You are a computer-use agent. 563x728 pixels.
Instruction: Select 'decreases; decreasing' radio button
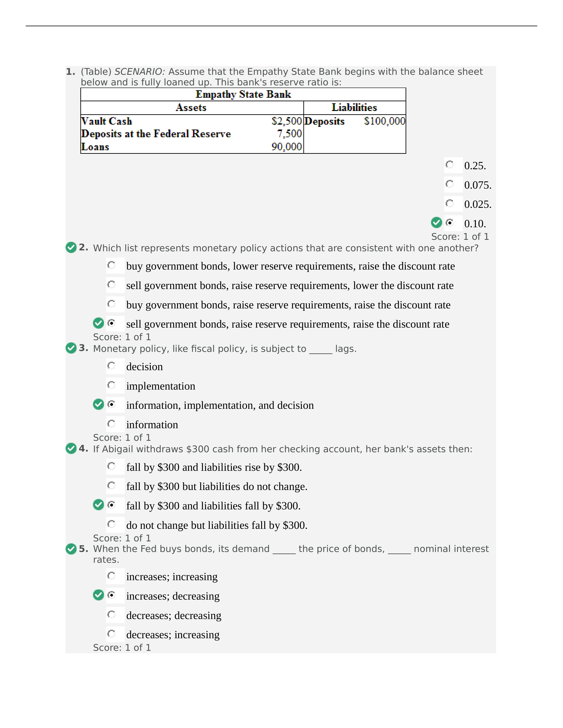point(111,615)
